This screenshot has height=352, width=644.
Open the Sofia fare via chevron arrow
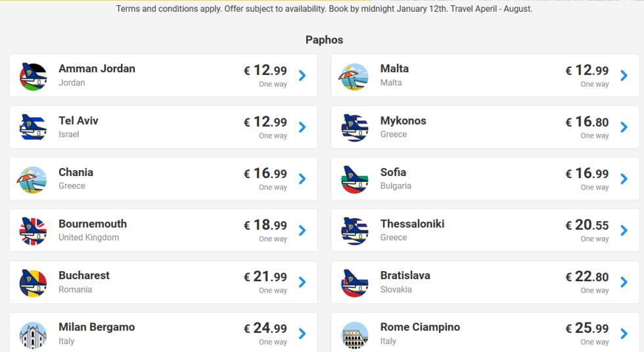pyautogui.click(x=624, y=179)
